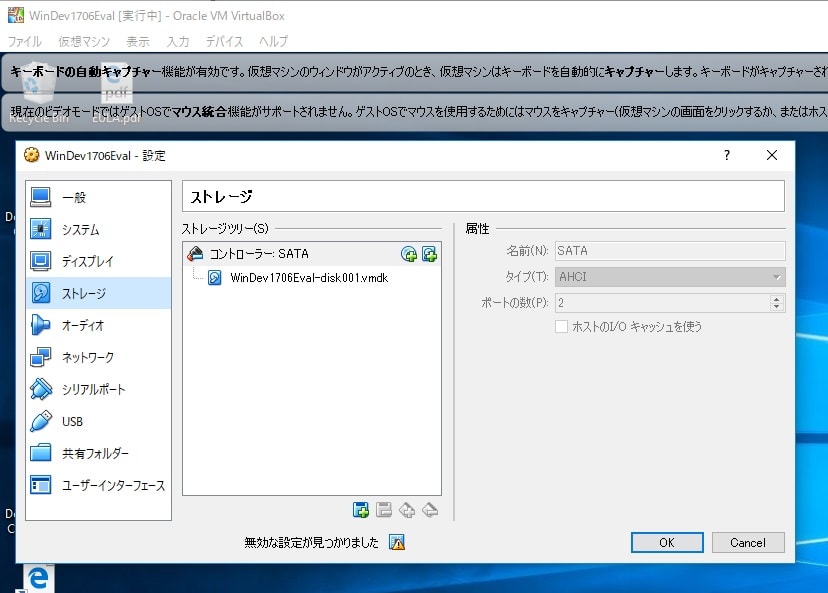This screenshot has height=593, width=828.
Task: Decrease the ポートの数 port count stepper
Action: pyautogui.click(x=776, y=307)
